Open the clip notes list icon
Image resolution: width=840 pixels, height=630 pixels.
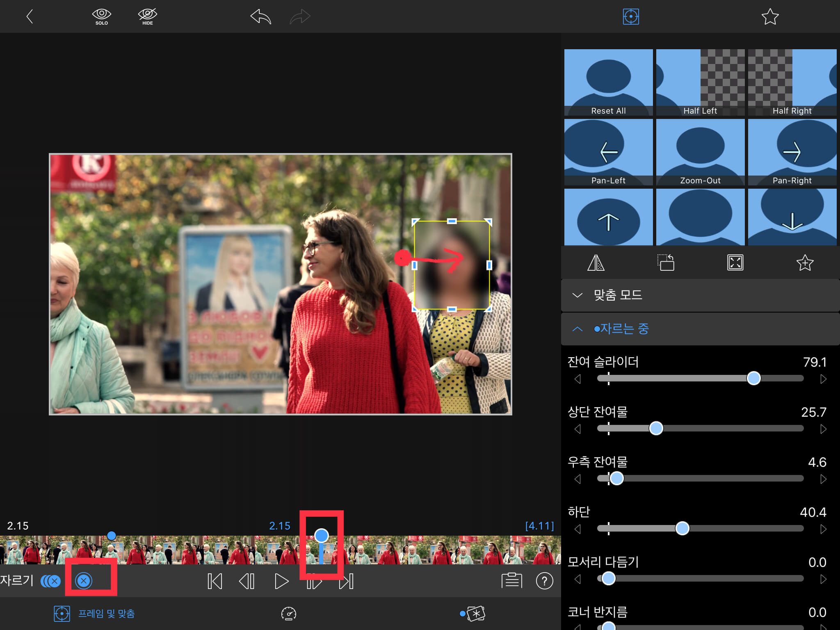511,581
